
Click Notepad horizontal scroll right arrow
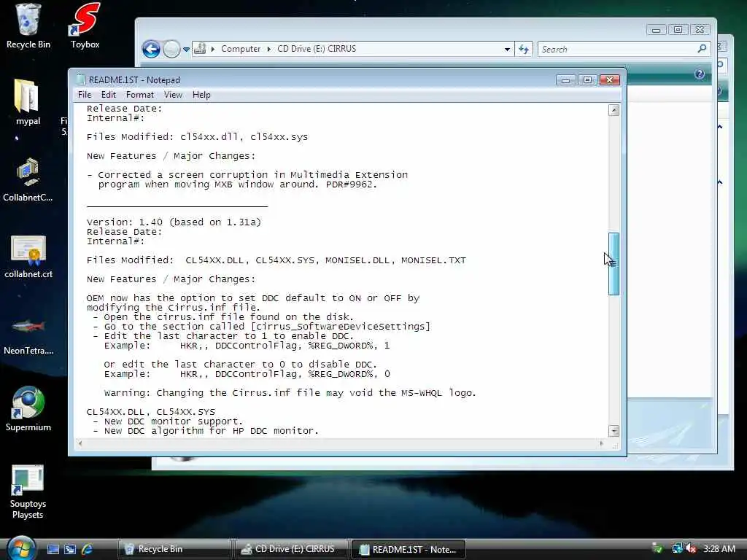coord(601,443)
